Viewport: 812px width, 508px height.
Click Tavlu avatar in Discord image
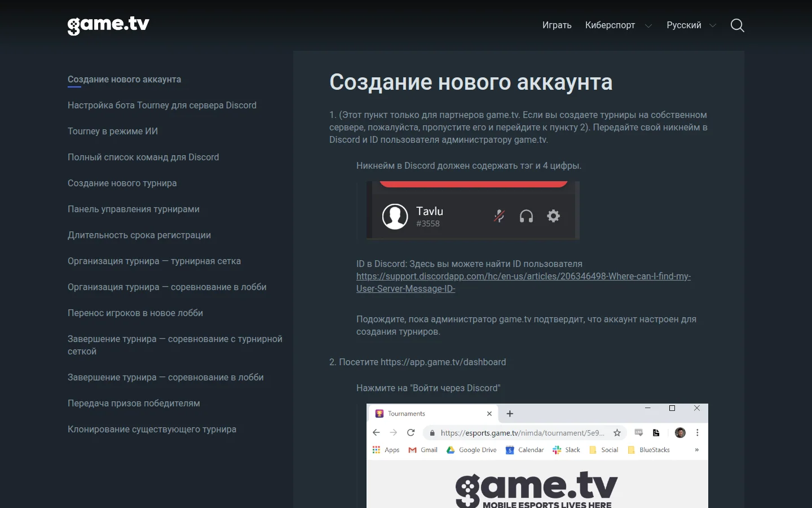tap(395, 217)
